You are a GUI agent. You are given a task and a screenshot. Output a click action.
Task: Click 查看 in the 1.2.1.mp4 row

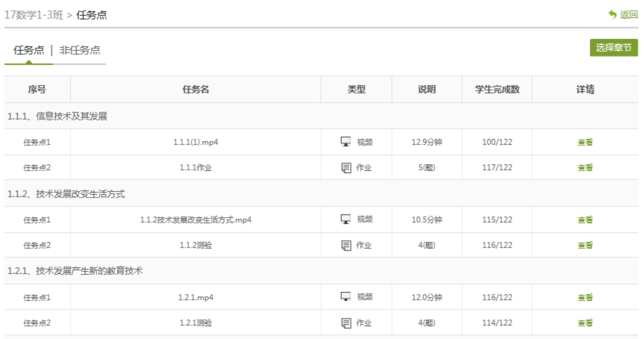point(585,297)
